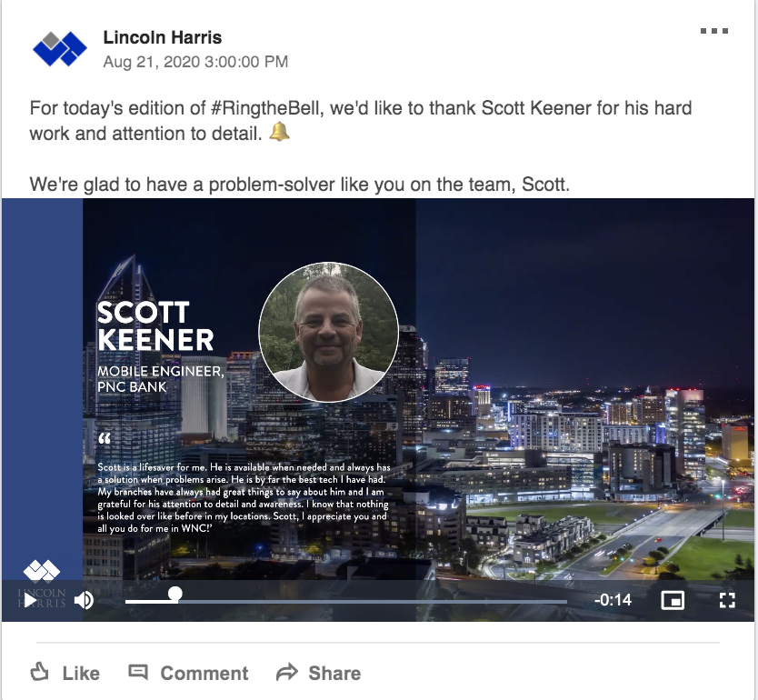The height and width of the screenshot is (700, 758).
Task: Click Scott Keener's circular portrait photo
Action: 329,332
